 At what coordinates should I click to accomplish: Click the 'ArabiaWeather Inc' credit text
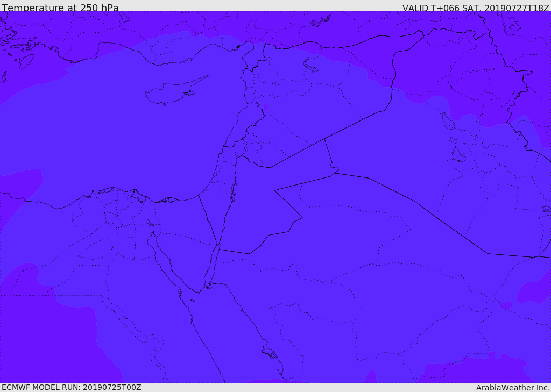pos(512,388)
